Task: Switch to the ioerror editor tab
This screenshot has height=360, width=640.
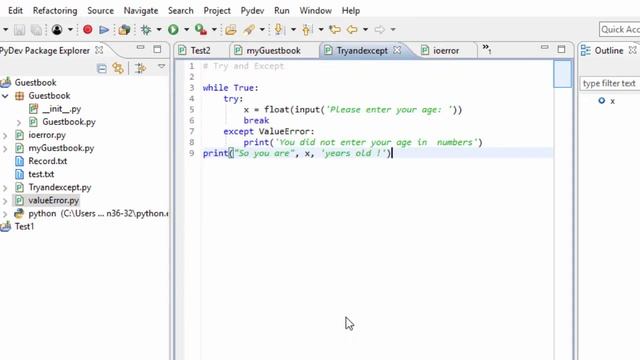Action: (x=446, y=51)
